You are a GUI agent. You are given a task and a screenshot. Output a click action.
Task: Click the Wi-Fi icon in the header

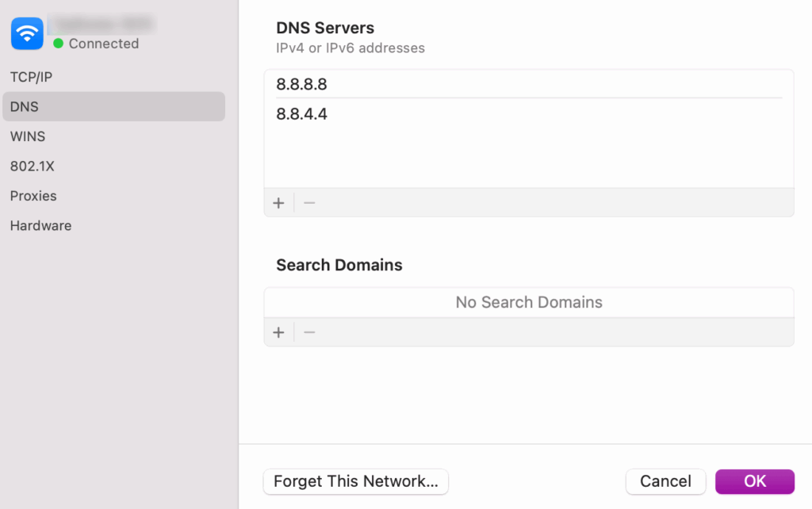[x=26, y=33]
